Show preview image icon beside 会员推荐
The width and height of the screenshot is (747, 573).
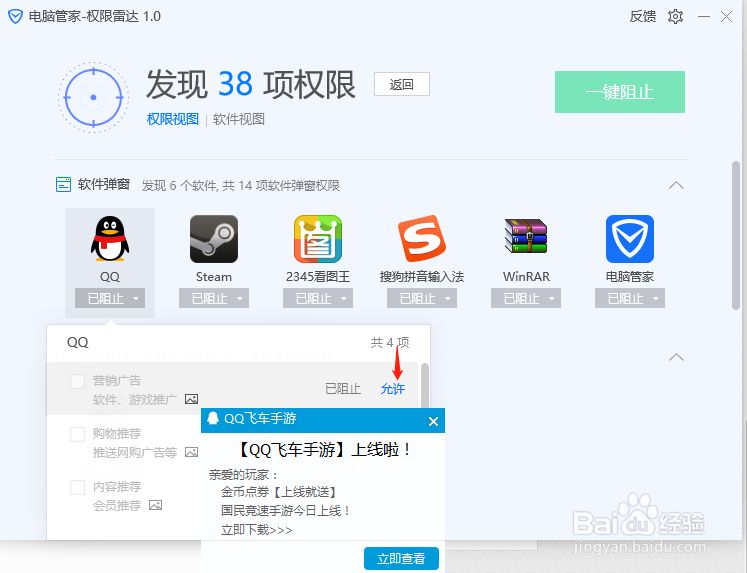pyautogui.click(x=155, y=505)
